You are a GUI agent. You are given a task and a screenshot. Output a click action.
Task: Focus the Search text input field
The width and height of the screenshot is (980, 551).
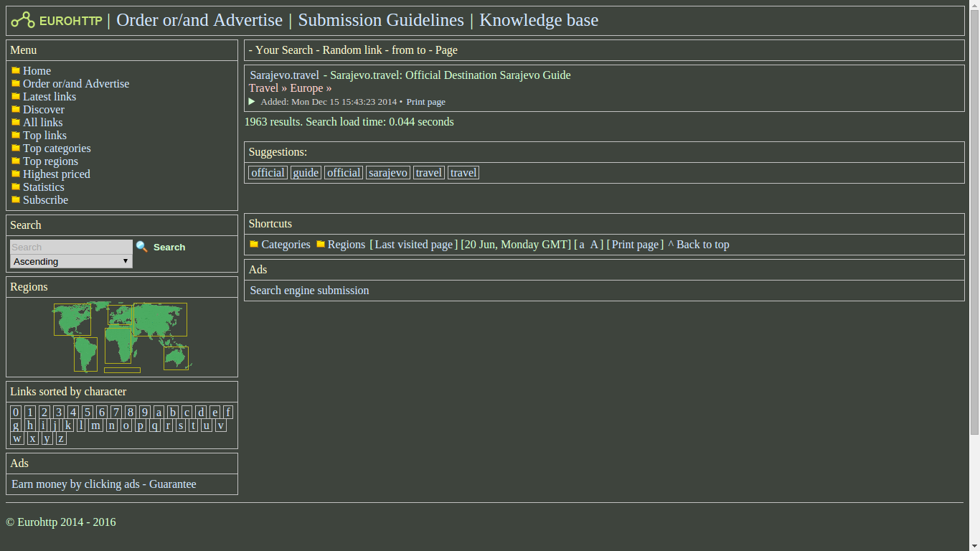click(71, 247)
